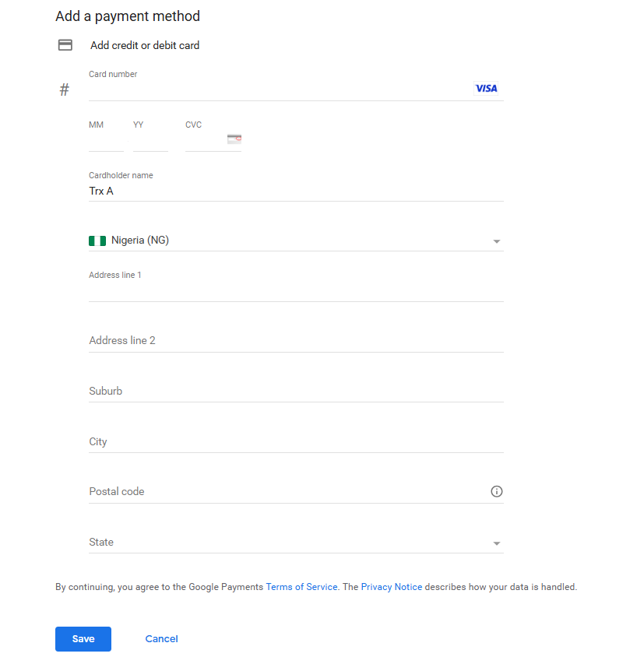The width and height of the screenshot is (644, 657).
Task: Click the CVC card hint icon
Action: [234, 139]
